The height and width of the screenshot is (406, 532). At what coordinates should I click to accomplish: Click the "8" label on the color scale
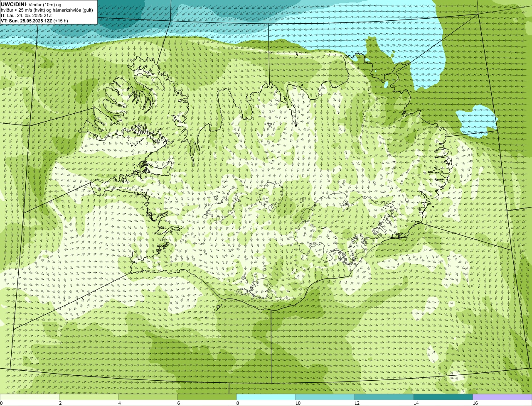[x=237, y=403]
